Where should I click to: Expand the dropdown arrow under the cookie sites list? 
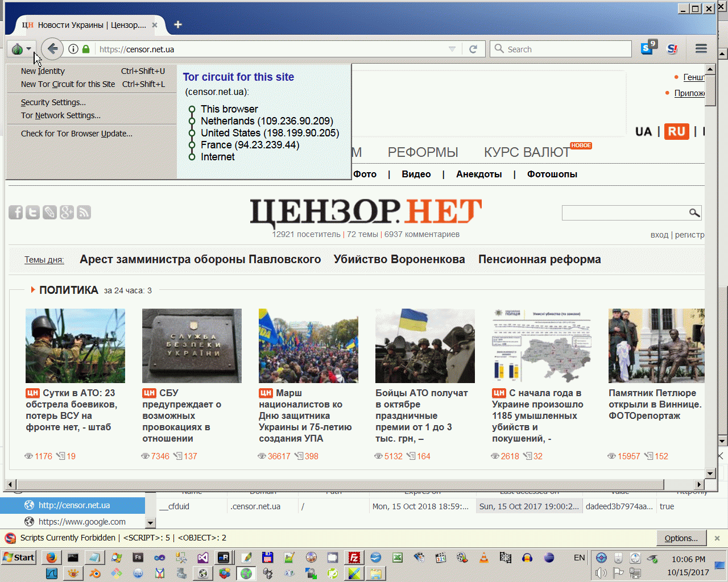150,522
